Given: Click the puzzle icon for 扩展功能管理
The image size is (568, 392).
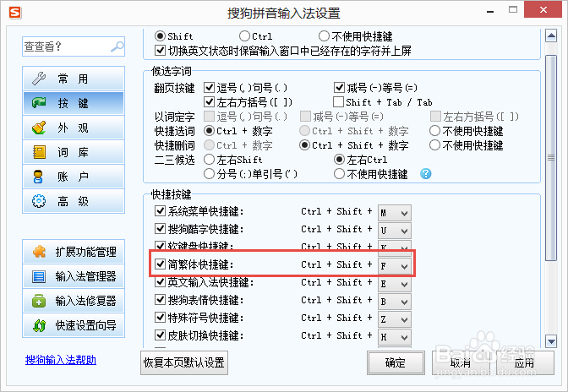Looking at the screenshot, I should point(39,252).
